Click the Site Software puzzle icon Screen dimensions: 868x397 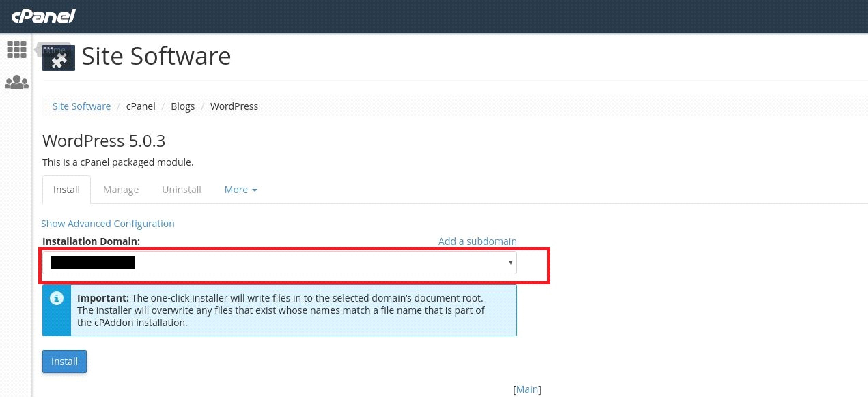(59, 59)
